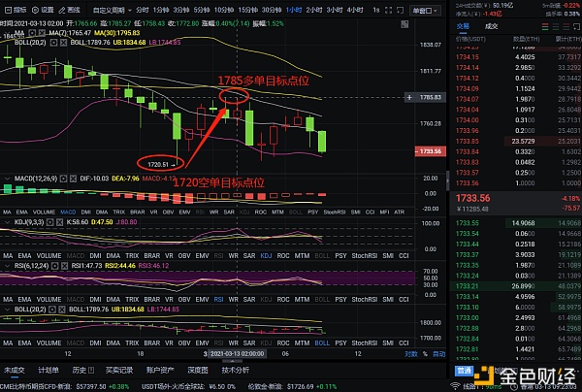Toggle 自动 auto scale
Viewport: 582px width, 392px height.
tap(439, 354)
